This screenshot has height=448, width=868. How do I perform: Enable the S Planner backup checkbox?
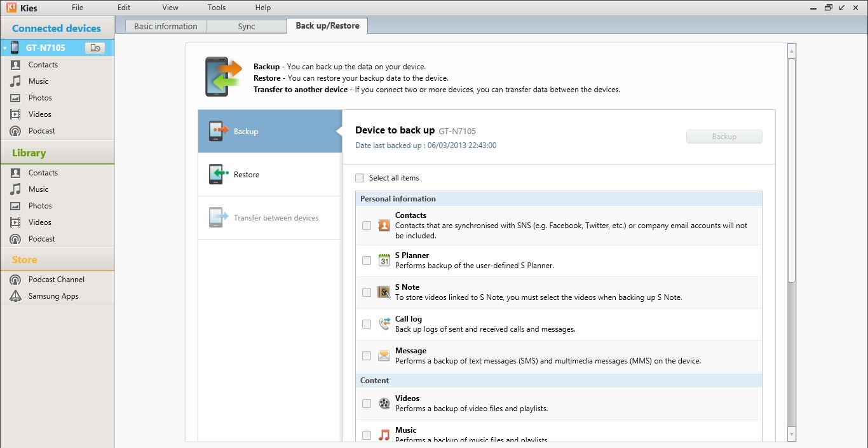pyautogui.click(x=367, y=261)
